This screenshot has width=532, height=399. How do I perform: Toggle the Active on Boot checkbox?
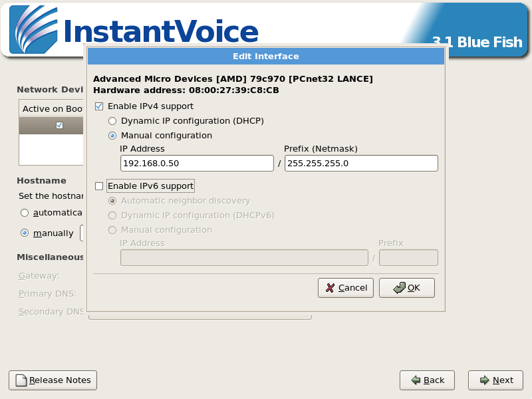[x=59, y=125]
